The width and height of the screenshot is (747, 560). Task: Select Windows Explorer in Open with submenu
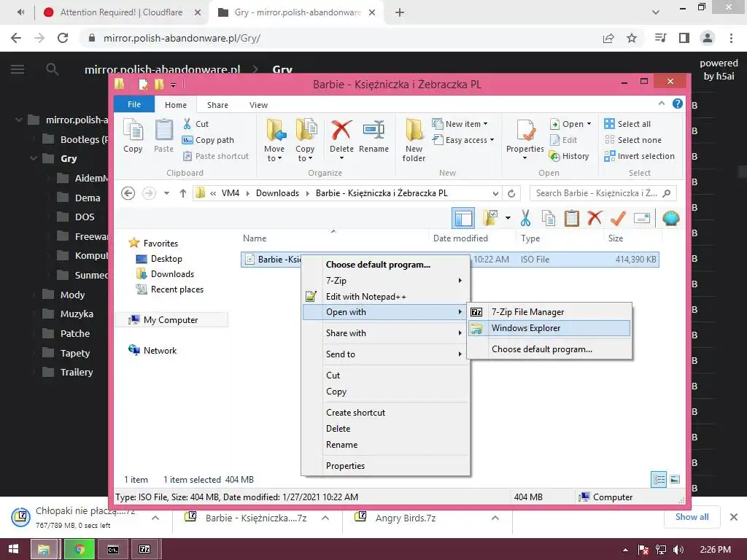pos(549,328)
